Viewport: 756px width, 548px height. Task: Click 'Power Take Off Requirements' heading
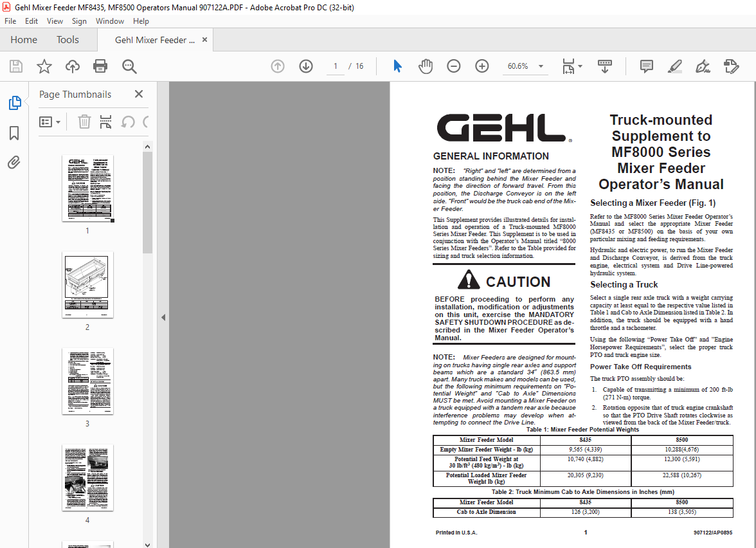tap(641, 367)
